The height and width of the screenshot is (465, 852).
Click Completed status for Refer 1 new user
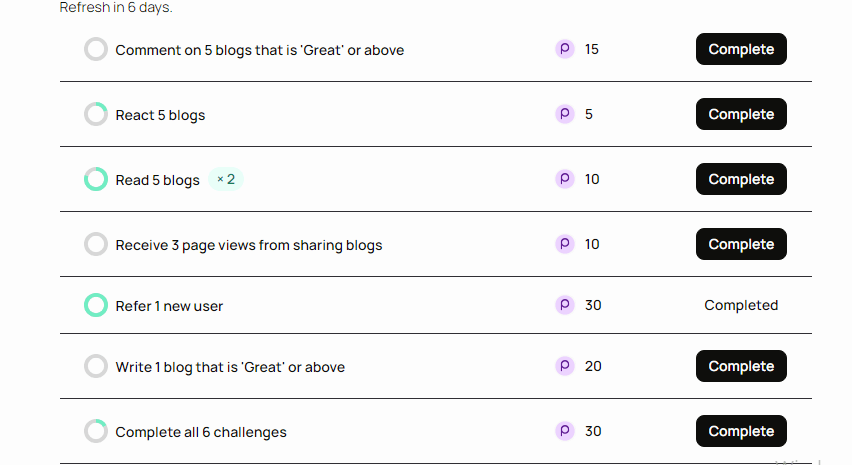tap(741, 305)
